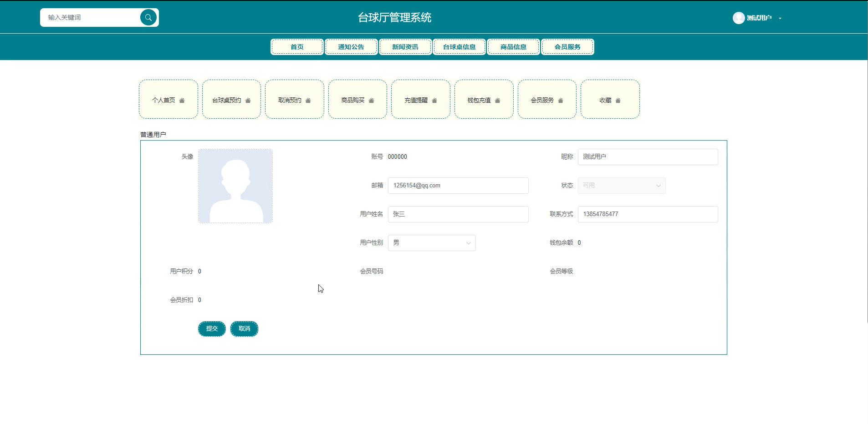
Task: Open 台球桌信息 navigation item
Action: click(x=459, y=47)
